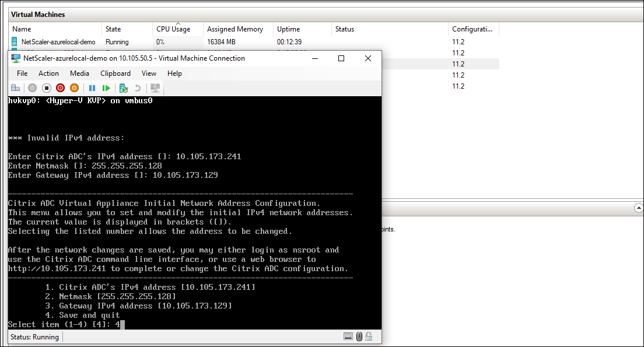The height and width of the screenshot is (347, 644).
Task: Shut down the guest operating system
Action: pos(60,87)
